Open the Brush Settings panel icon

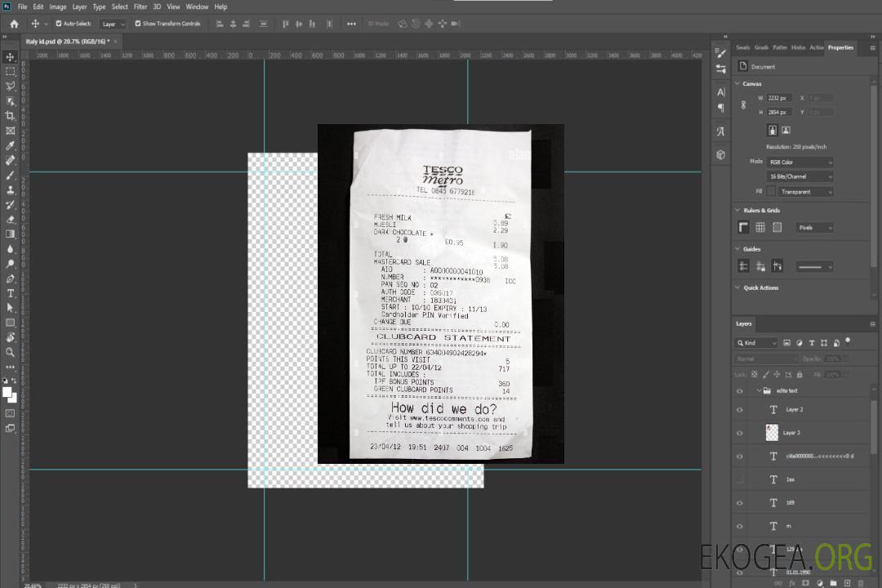[x=720, y=53]
